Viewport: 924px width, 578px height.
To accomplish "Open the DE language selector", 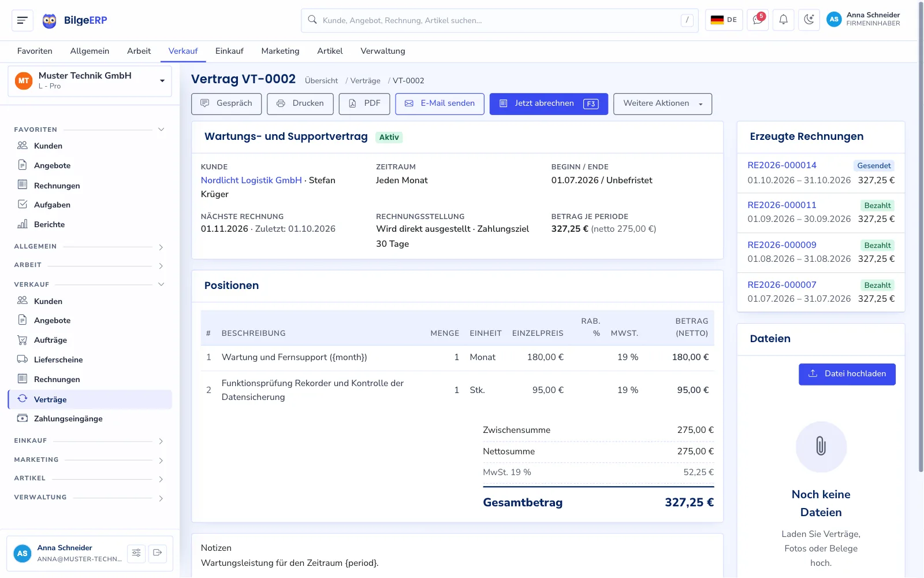I will pyautogui.click(x=724, y=20).
